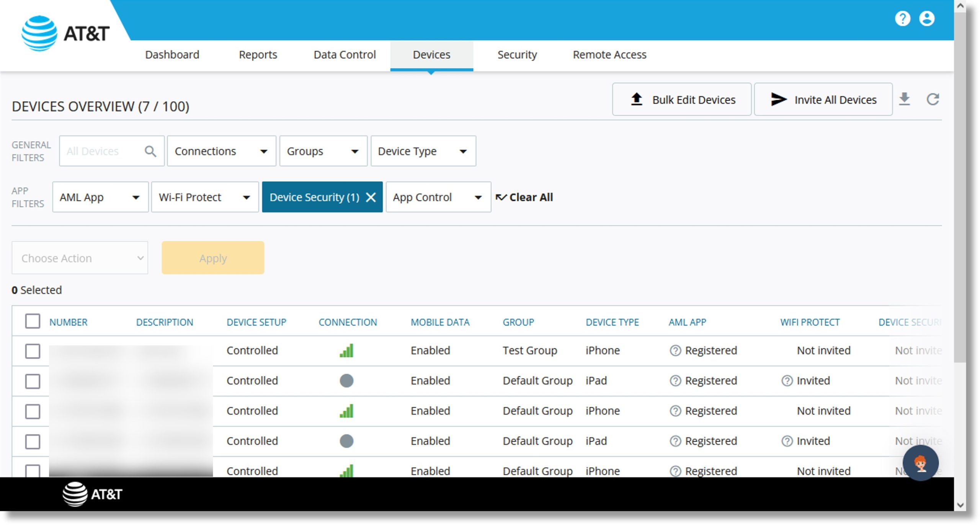Remove the Device Security (1) filter with X
The height and width of the screenshot is (525, 980).
(371, 197)
